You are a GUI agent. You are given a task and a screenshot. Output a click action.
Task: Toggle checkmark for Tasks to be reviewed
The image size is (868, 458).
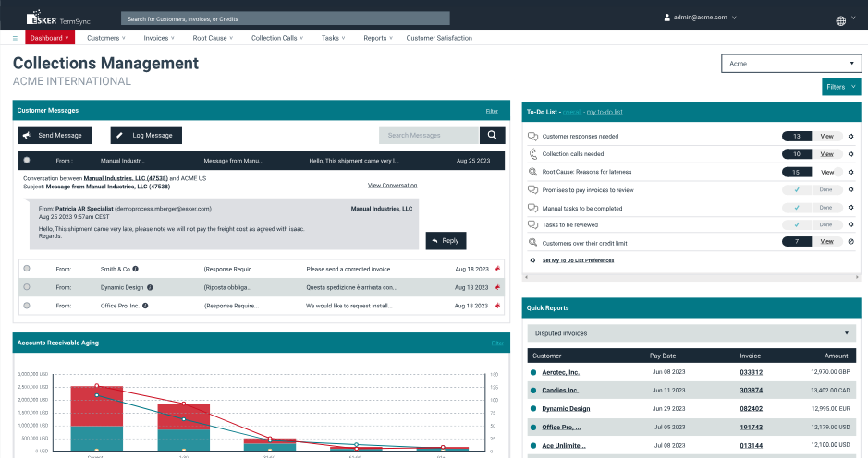797,224
